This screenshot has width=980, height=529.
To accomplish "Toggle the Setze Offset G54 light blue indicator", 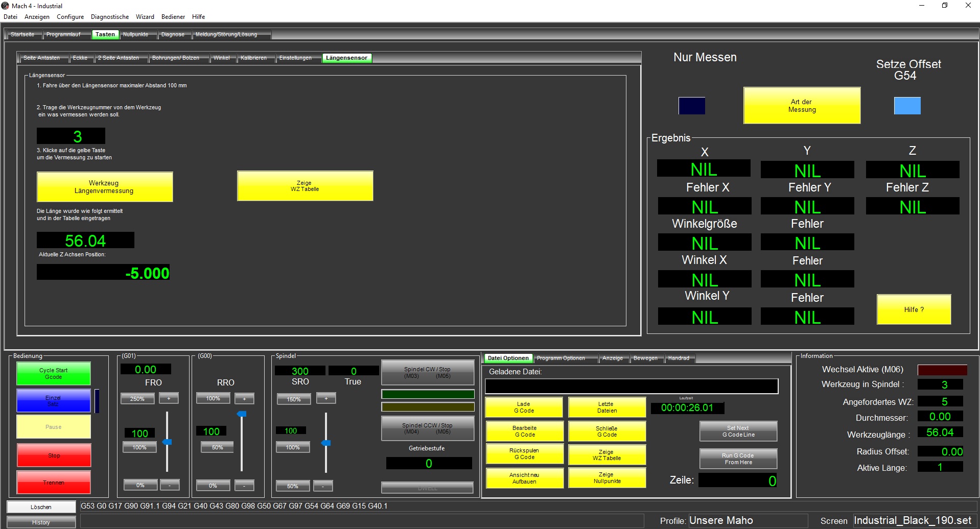I will pyautogui.click(x=907, y=106).
